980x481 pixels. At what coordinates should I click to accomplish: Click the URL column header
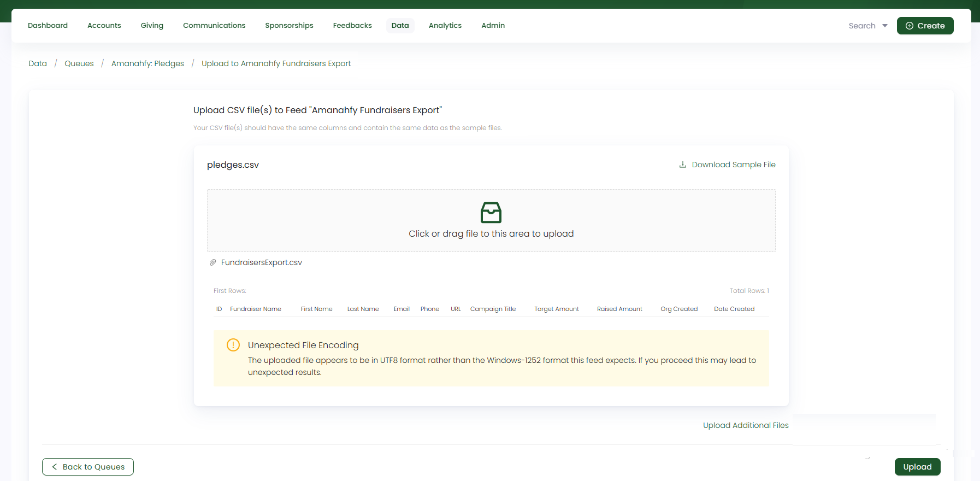(456, 309)
